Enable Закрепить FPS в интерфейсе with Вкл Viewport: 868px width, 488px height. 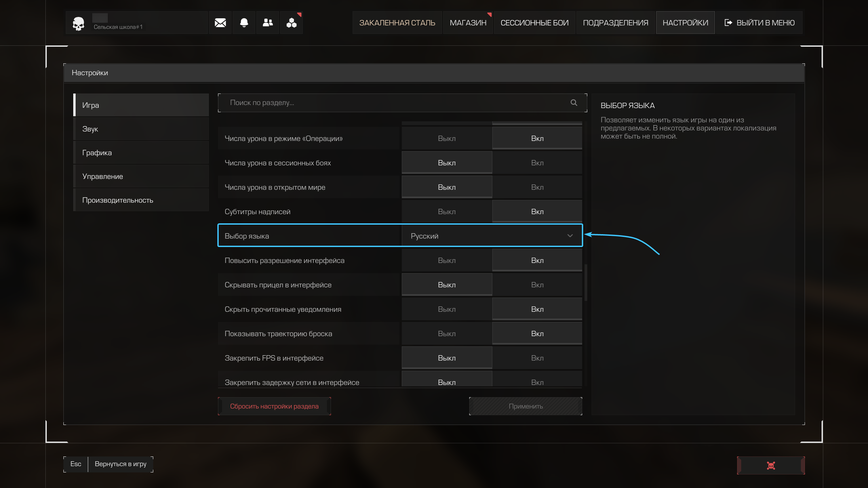(x=537, y=358)
